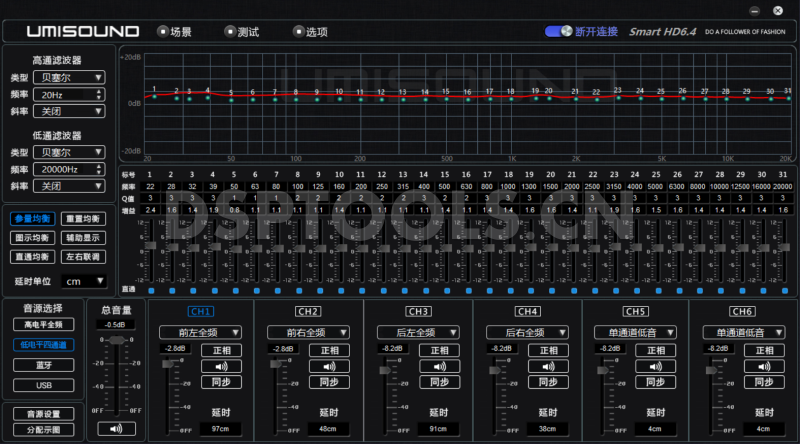Image resolution: width=800 pixels, height=444 pixels.
Task: Mute channel CH3 speaker icon
Action: coord(439,366)
